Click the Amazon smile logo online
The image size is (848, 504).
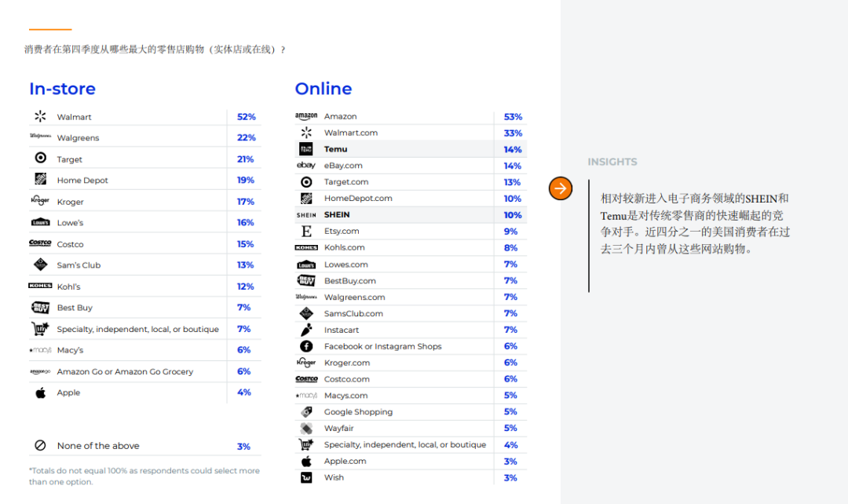point(305,115)
